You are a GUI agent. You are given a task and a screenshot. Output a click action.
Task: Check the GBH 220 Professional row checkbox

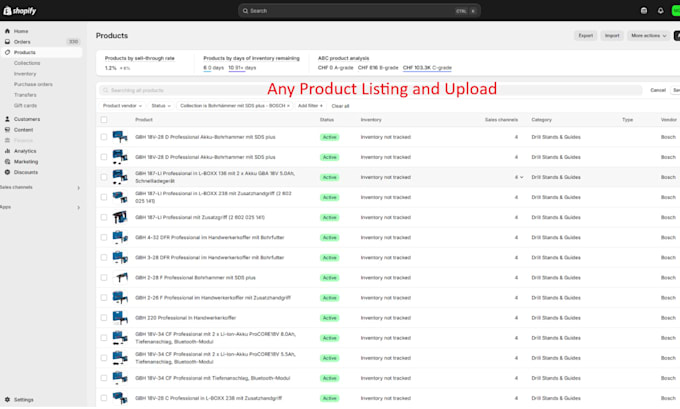coord(104,318)
